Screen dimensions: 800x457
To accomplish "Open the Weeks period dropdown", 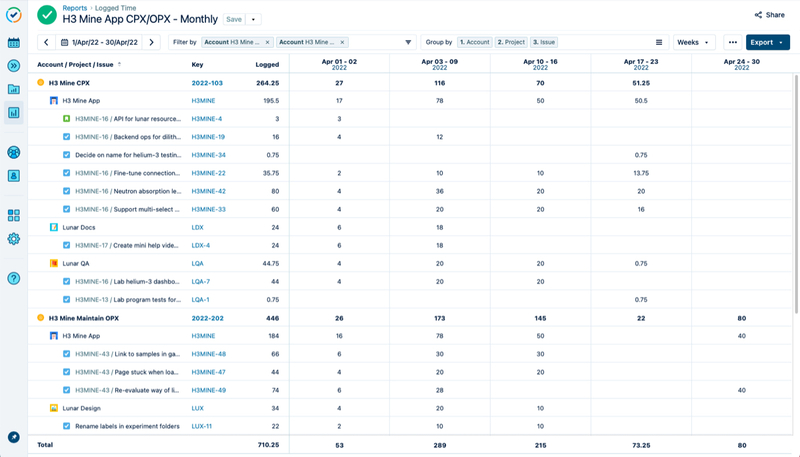I will 694,43.
